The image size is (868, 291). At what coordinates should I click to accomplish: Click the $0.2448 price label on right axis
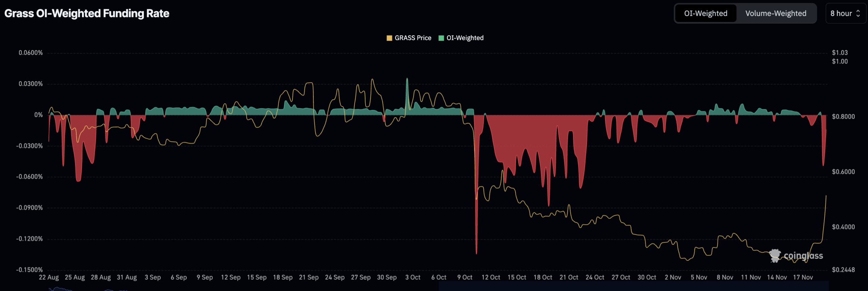point(843,270)
